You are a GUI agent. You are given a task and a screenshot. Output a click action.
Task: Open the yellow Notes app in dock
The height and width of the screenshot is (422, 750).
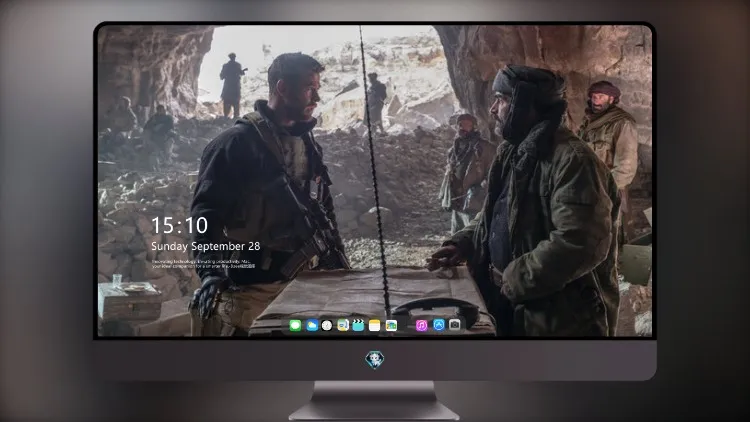coord(375,325)
